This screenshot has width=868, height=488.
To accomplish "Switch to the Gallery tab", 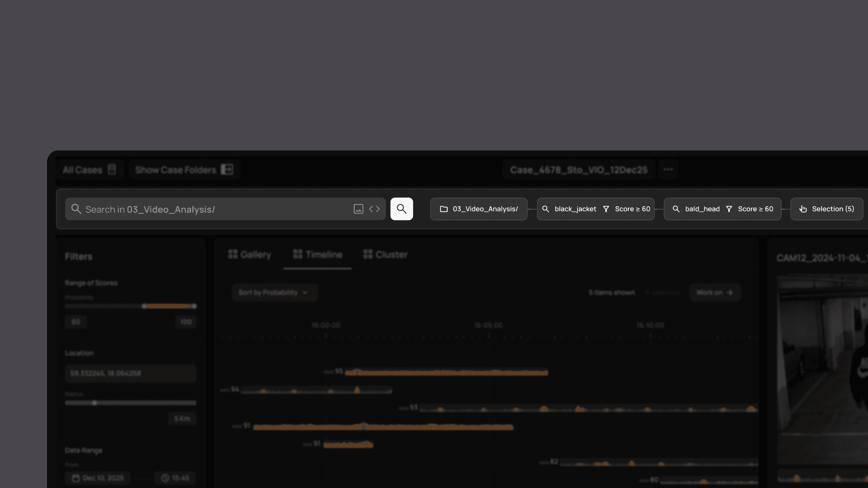I will pyautogui.click(x=250, y=255).
